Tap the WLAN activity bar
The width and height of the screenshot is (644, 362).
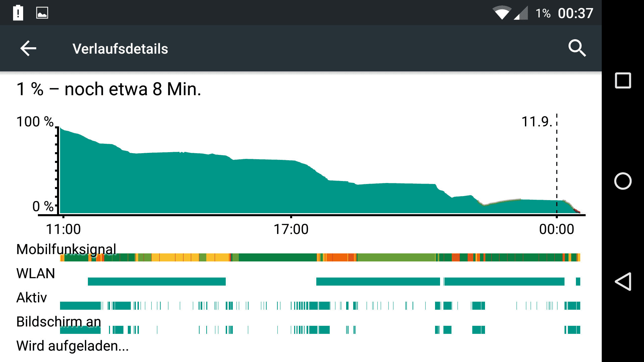334,282
